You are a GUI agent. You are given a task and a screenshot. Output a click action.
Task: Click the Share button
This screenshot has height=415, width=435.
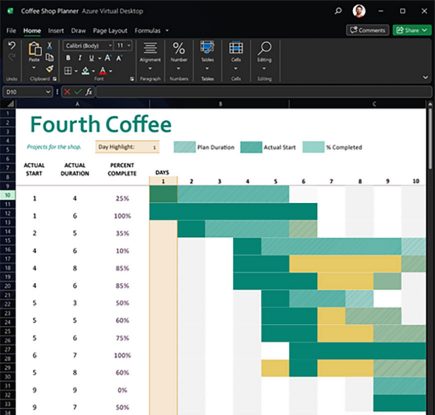pyautogui.click(x=412, y=30)
